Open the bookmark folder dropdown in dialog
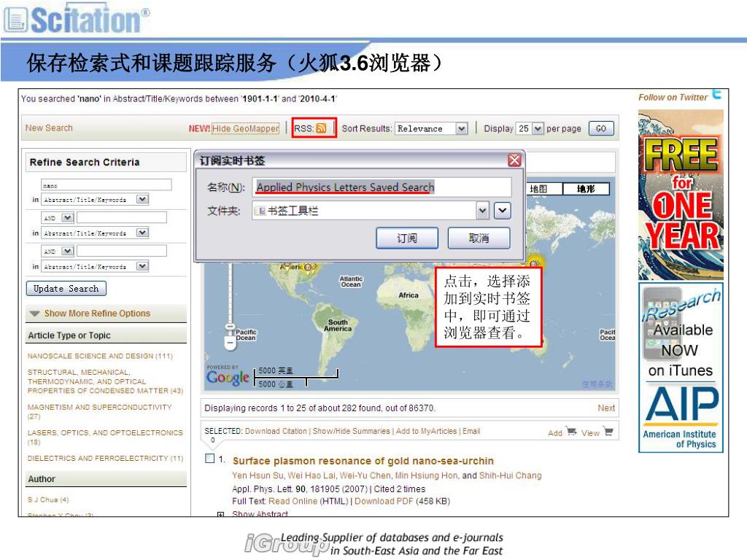This screenshot has width=747, height=560. pos(483,211)
